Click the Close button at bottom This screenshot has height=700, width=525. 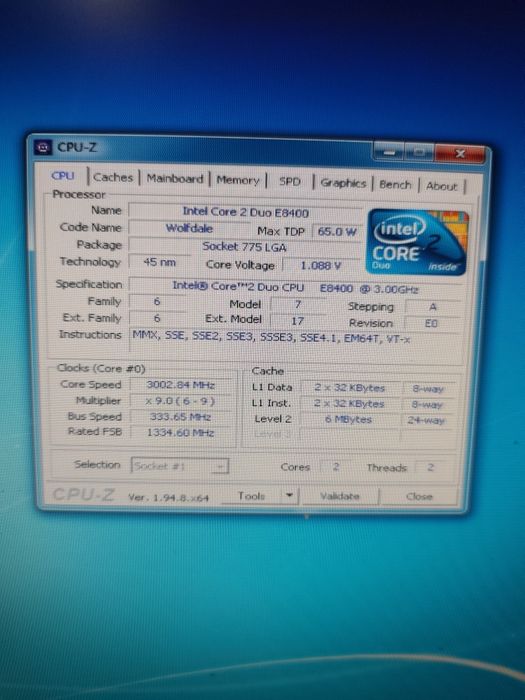pos(419,496)
